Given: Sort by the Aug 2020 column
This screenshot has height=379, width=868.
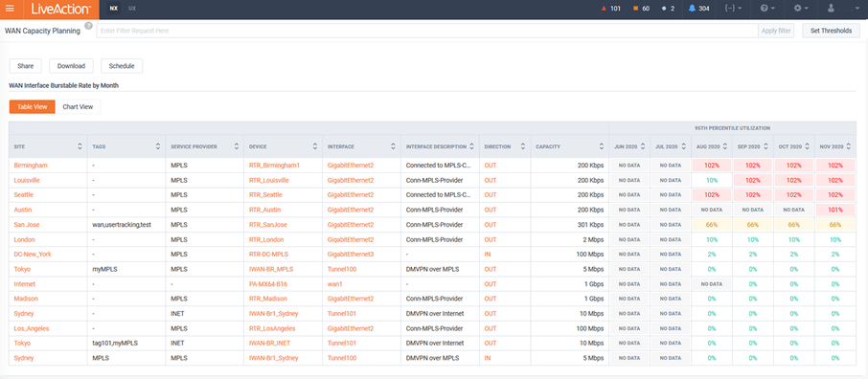Looking at the screenshot, I should [725, 146].
